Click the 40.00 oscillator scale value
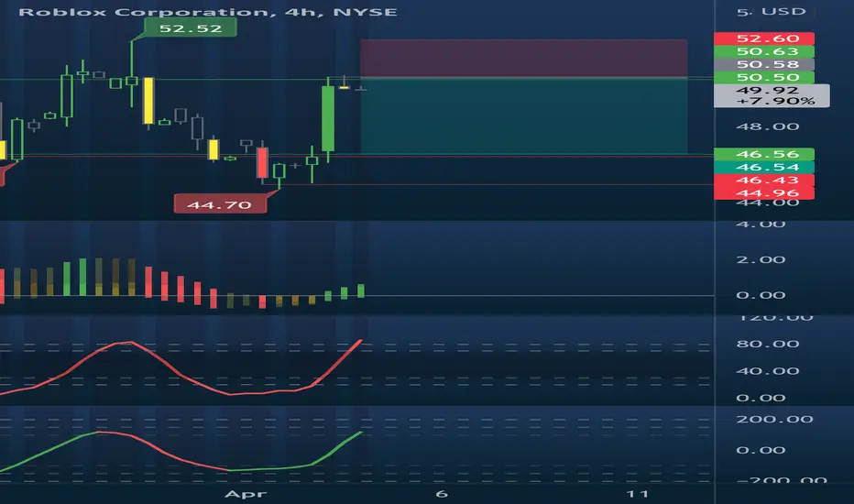Viewport: 854px width, 504px height. pos(767,371)
